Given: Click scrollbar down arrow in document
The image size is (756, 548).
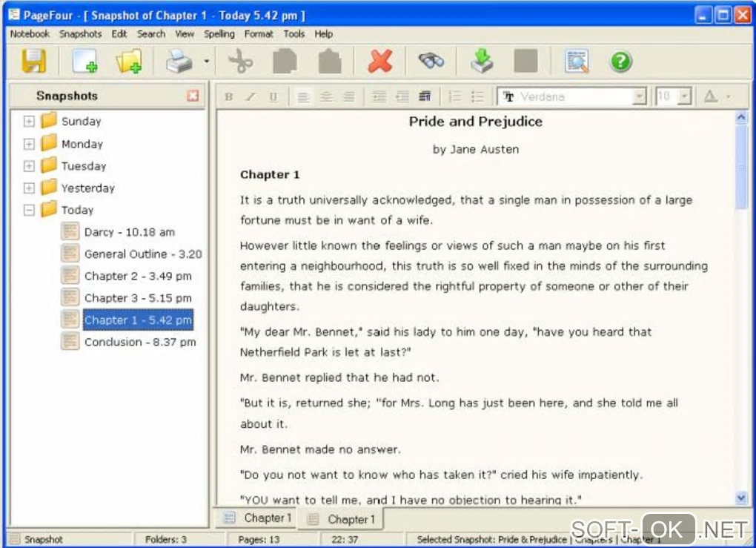Looking at the screenshot, I should click(741, 498).
